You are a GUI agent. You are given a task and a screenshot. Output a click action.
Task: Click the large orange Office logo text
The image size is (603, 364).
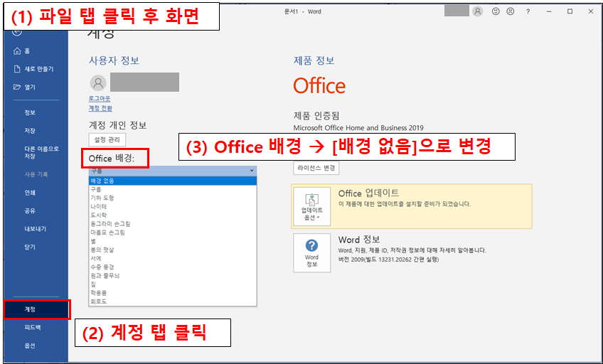(319, 86)
